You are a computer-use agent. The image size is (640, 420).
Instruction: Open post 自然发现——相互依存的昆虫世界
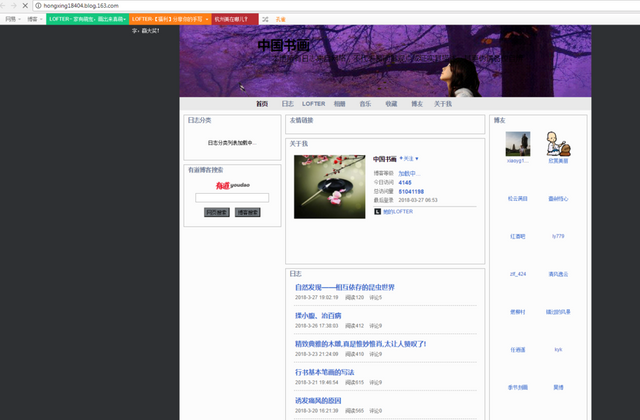(x=345, y=287)
